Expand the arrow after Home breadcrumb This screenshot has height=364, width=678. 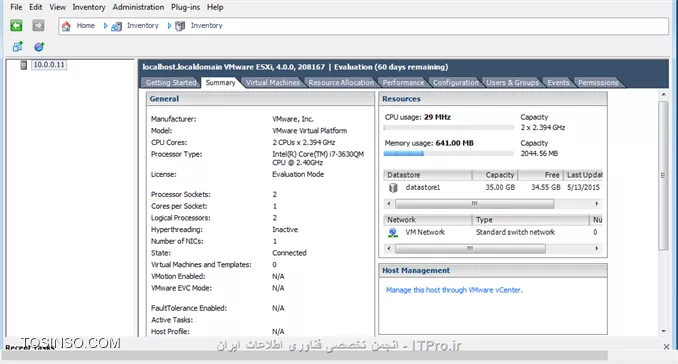pos(105,26)
